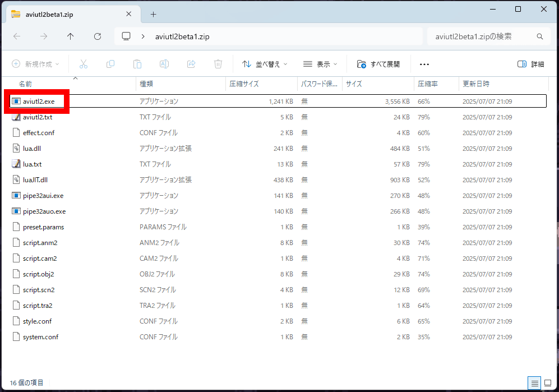Select the script.anm2 file name
559x392 pixels.
pos(40,243)
